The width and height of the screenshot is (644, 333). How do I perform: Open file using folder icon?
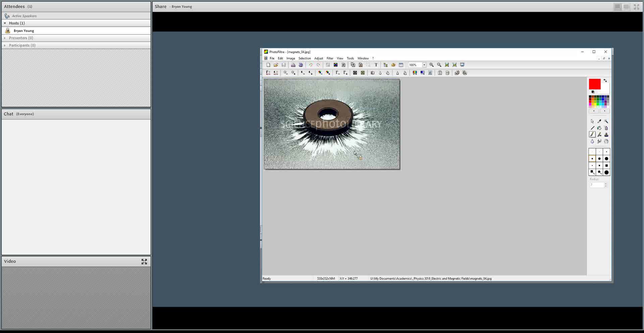pos(276,65)
